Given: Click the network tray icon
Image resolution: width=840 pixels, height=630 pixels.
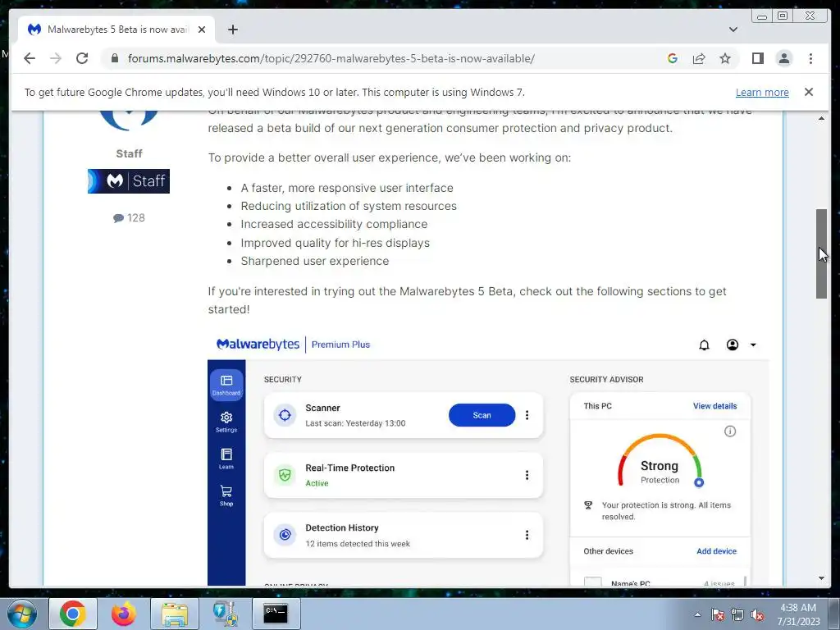Looking at the screenshot, I should pyautogui.click(x=737, y=614).
